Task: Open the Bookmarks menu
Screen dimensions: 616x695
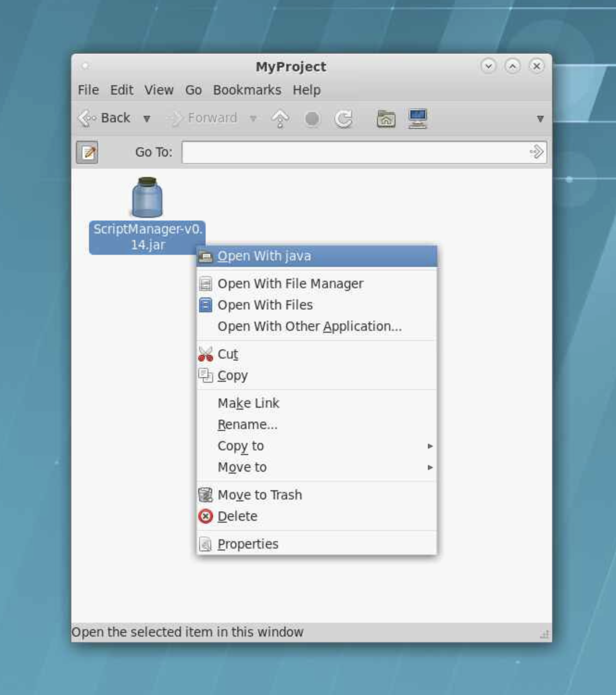Action: [x=247, y=90]
